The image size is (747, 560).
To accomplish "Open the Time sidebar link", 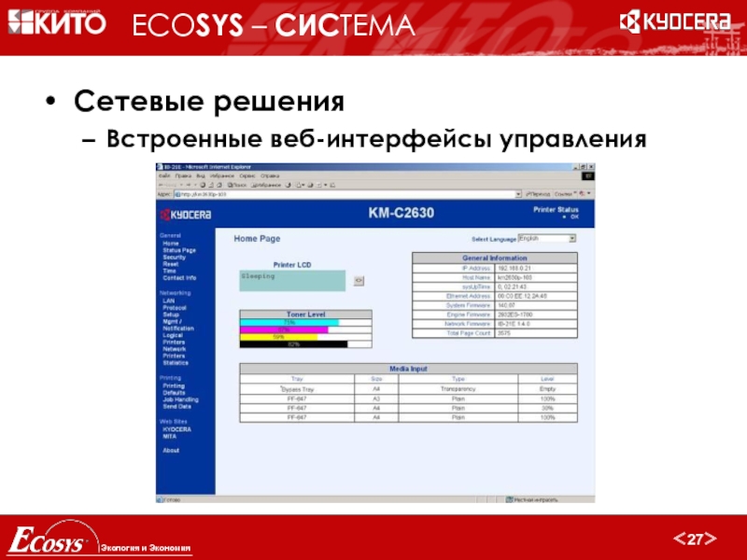I will click(169, 271).
